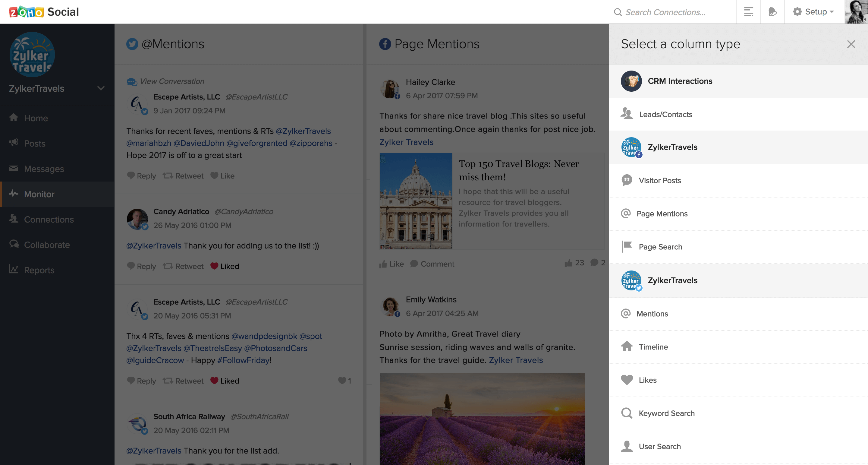Image resolution: width=868 pixels, height=465 pixels.
Task: Click Emily Watkins' profile picture
Action: pos(390,306)
